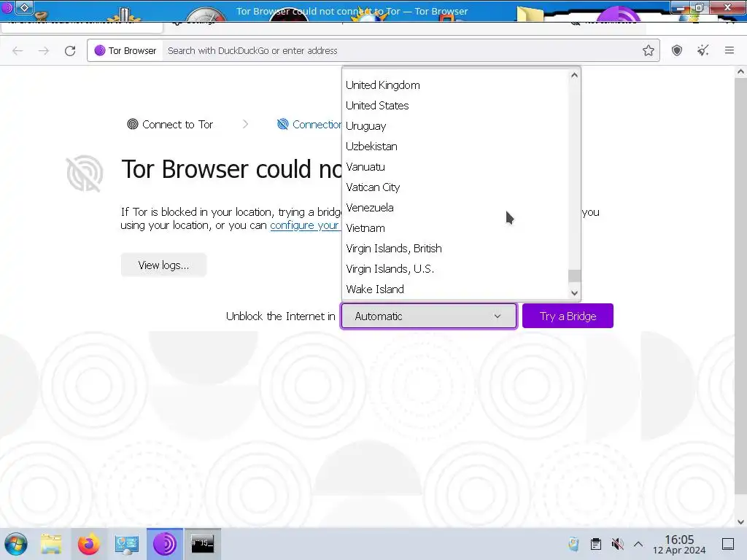Open View logs
The image size is (747, 560).
click(x=163, y=265)
